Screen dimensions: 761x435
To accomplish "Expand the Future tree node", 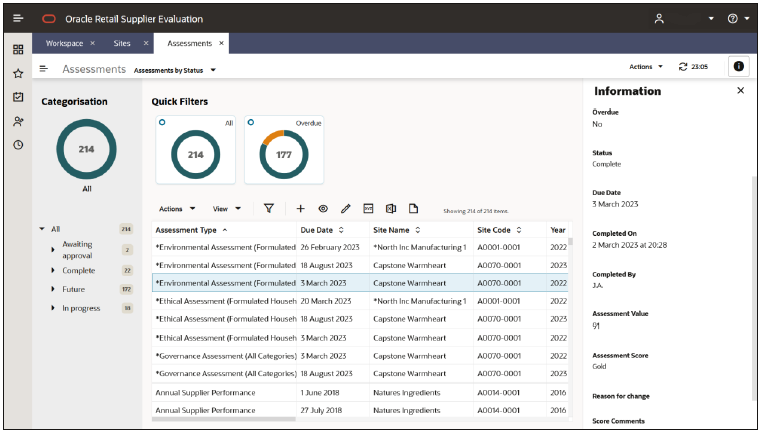I will [53, 289].
